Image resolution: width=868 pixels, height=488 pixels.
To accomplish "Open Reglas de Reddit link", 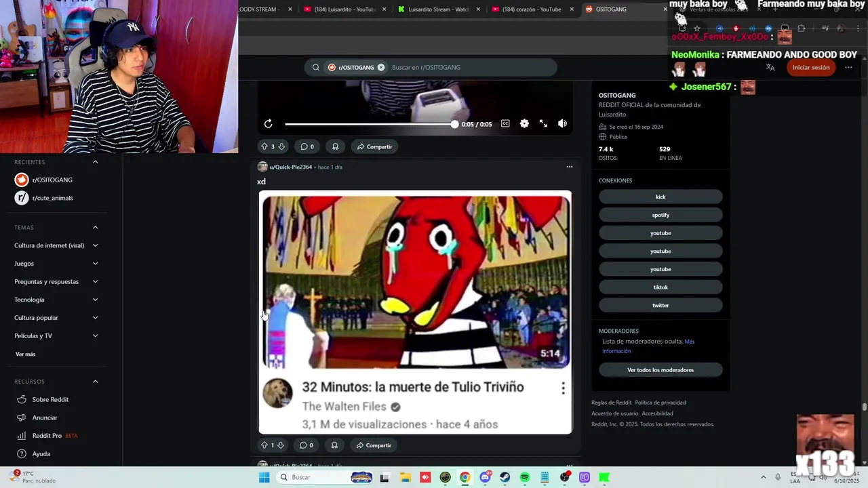I will pos(611,403).
